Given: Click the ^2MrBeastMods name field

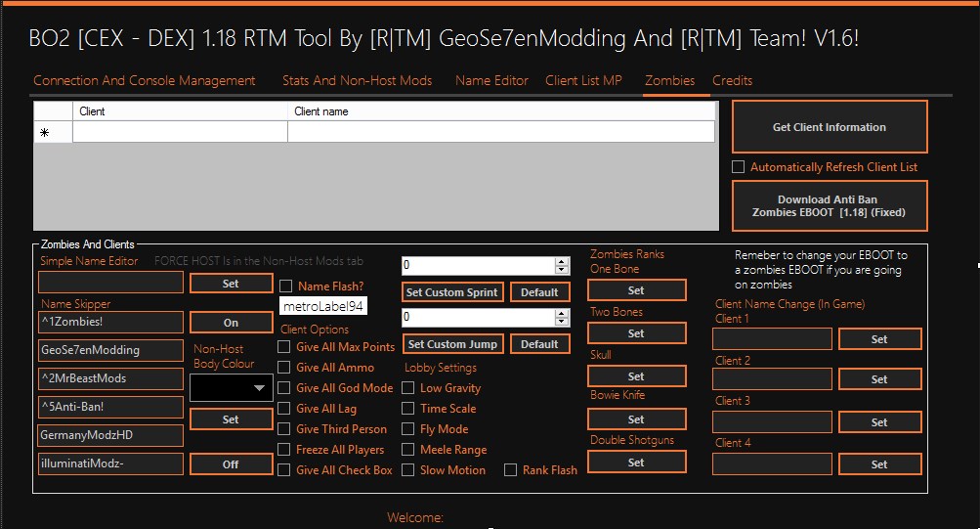Looking at the screenshot, I should point(110,378).
